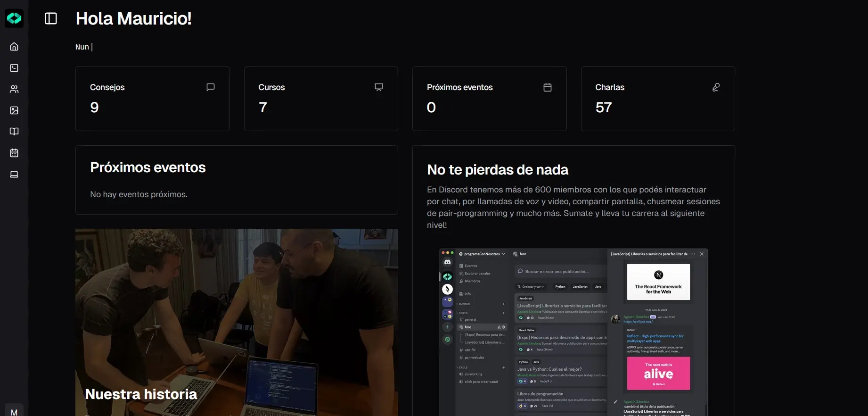The image size is (868, 416).
Task: Open the image gallery icon in the sidebar
Action: tap(14, 110)
